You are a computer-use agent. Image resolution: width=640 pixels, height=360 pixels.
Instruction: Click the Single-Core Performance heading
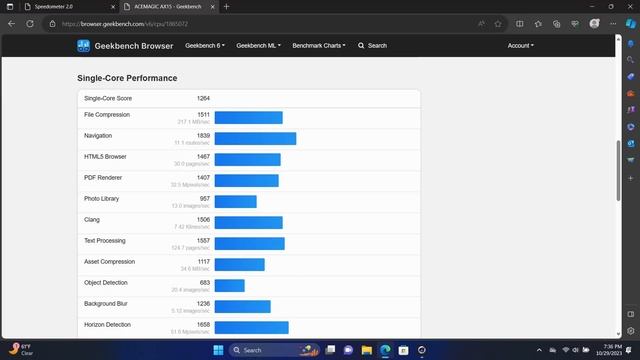(x=127, y=78)
